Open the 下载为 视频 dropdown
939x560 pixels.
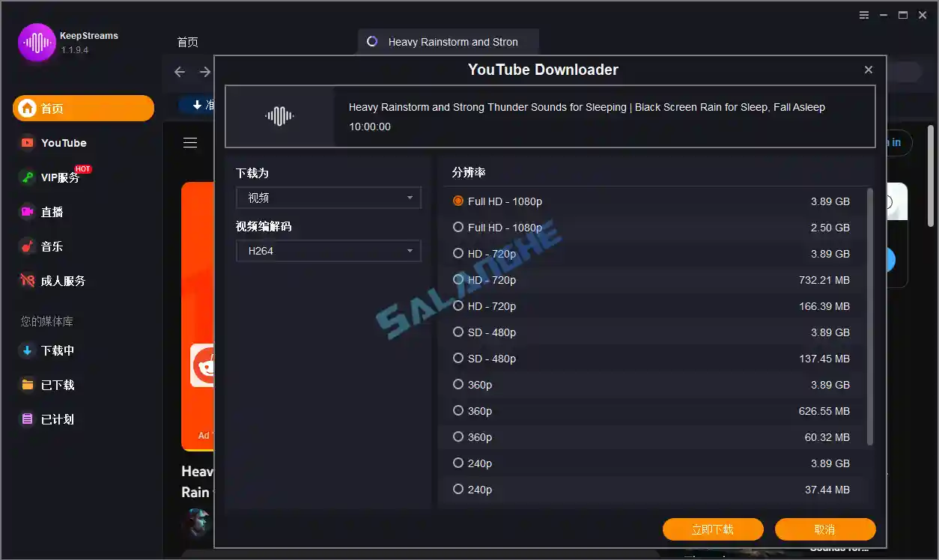329,198
